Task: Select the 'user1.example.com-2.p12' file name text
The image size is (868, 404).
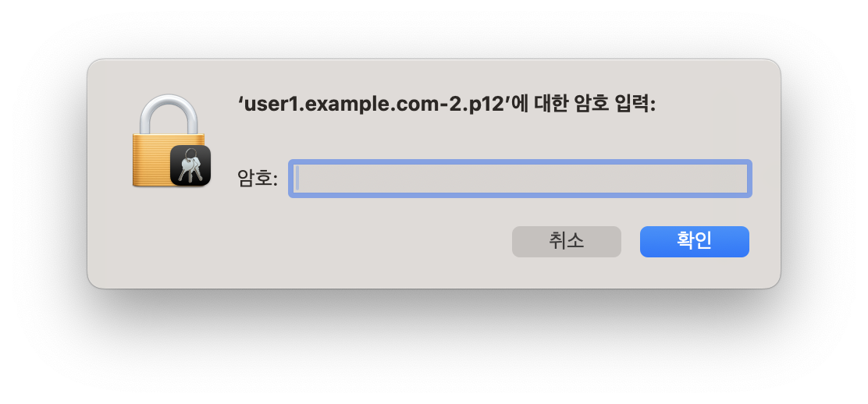Action: pos(372,105)
